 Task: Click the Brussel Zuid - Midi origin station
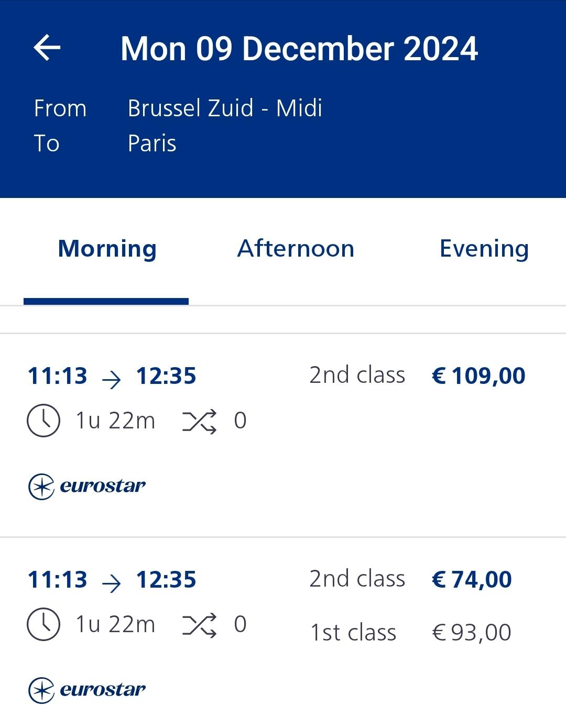coord(225,108)
